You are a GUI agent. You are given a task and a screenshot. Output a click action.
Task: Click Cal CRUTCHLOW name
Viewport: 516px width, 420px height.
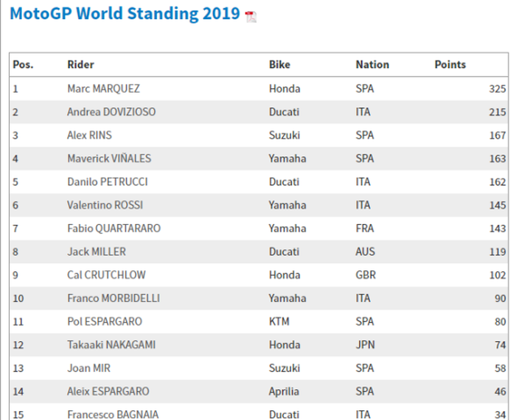(x=106, y=276)
